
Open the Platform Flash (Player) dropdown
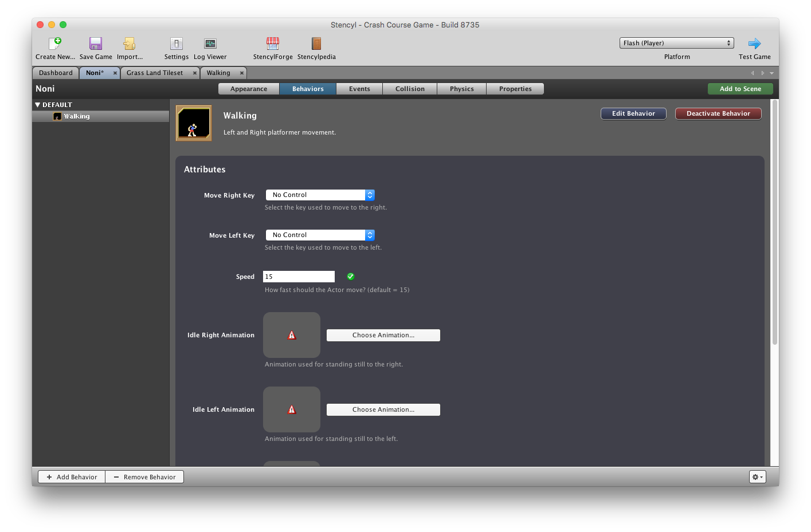tap(676, 43)
